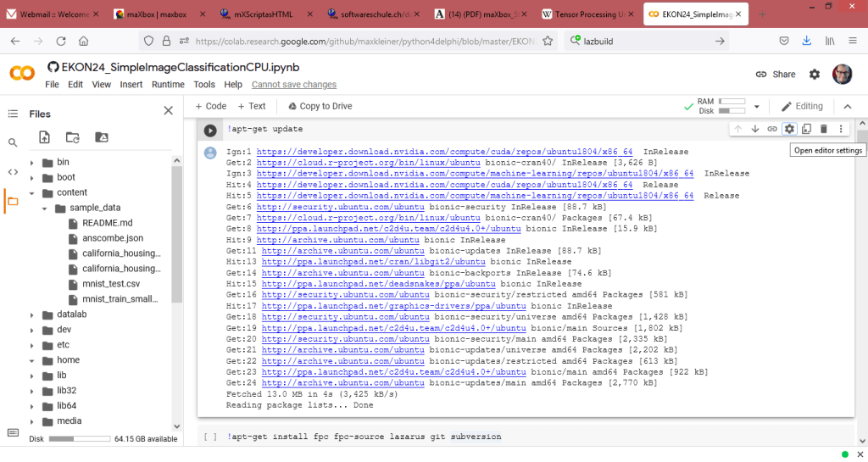Open the Runtime menu
The width and height of the screenshot is (868, 462).
point(168,85)
